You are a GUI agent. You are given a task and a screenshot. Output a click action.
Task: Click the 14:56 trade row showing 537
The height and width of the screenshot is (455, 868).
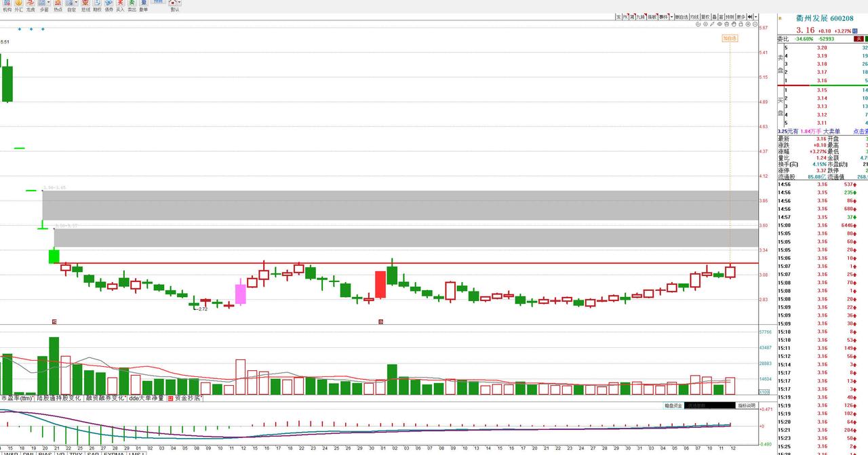pos(823,184)
